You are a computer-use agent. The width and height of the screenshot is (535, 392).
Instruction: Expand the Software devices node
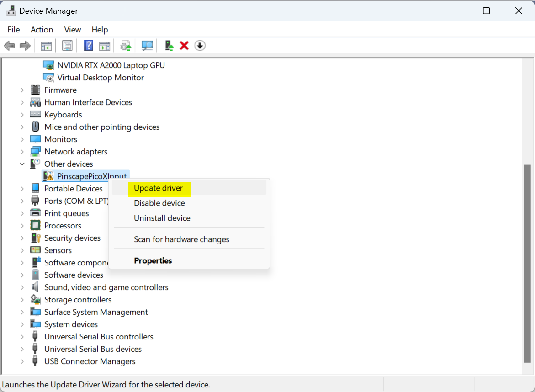click(x=22, y=275)
